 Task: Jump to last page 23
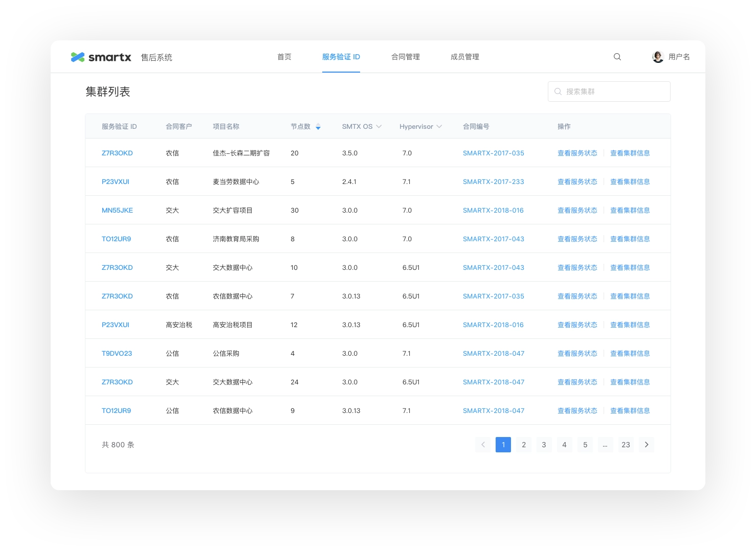pos(626,445)
